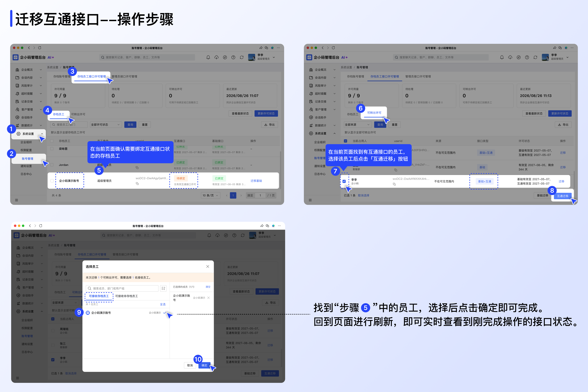This screenshot has width=588, height=392.
Task: Open the 全部许可状态 dropdown
Action: pyautogui.click(x=106, y=125)
